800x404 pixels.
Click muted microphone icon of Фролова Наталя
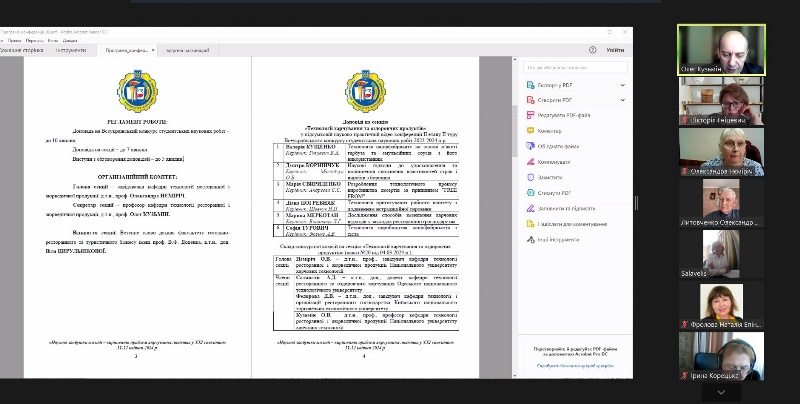(685, 324)
